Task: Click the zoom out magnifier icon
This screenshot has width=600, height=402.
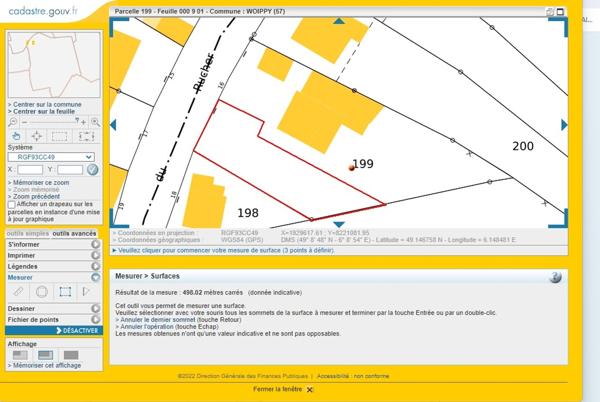Action: pos(13,122)
